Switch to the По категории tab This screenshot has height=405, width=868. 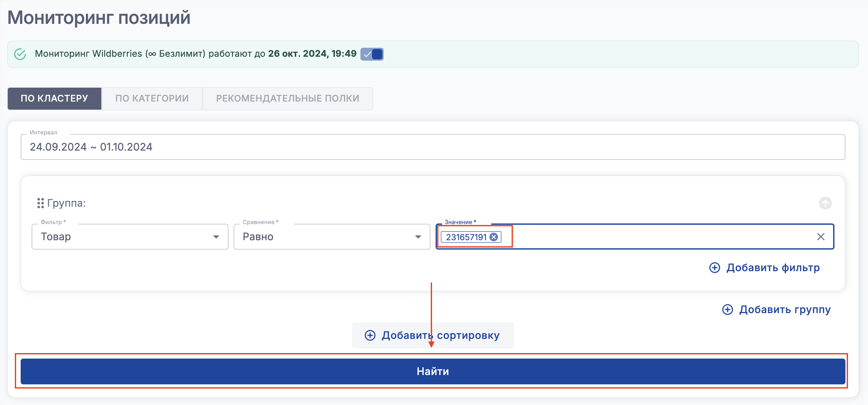[152, 98]
